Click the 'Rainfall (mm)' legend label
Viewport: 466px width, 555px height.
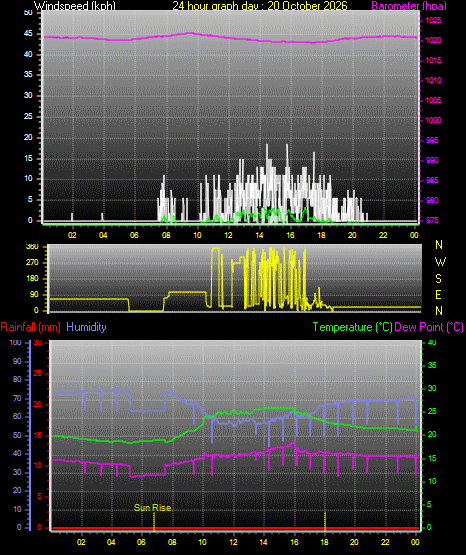[30, 327]
